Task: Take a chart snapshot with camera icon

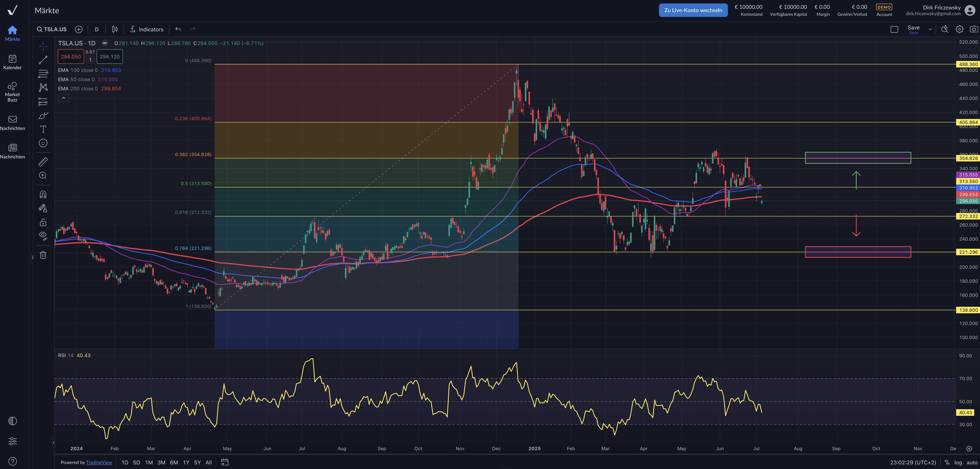Action: (x=973, y=29)
